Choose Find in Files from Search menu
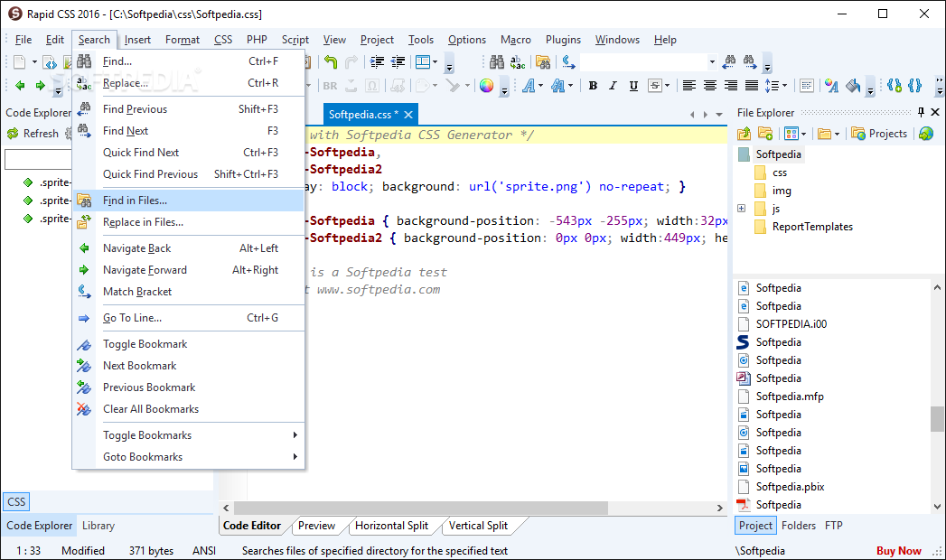The height and width of the screenshot is (560, 946). pos(188,201)
